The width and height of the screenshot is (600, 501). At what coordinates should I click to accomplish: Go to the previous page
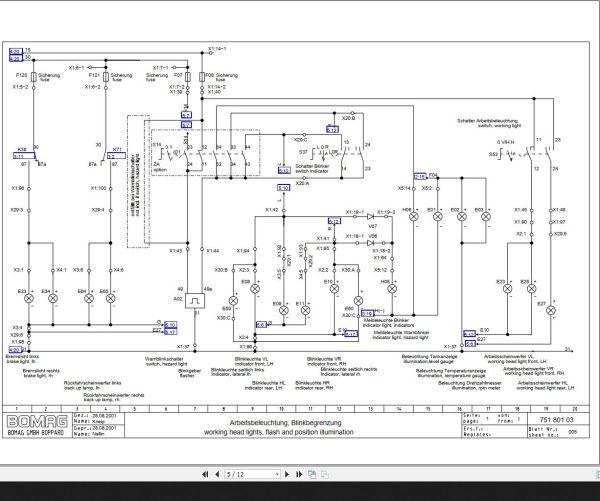[x=217, y=474]
